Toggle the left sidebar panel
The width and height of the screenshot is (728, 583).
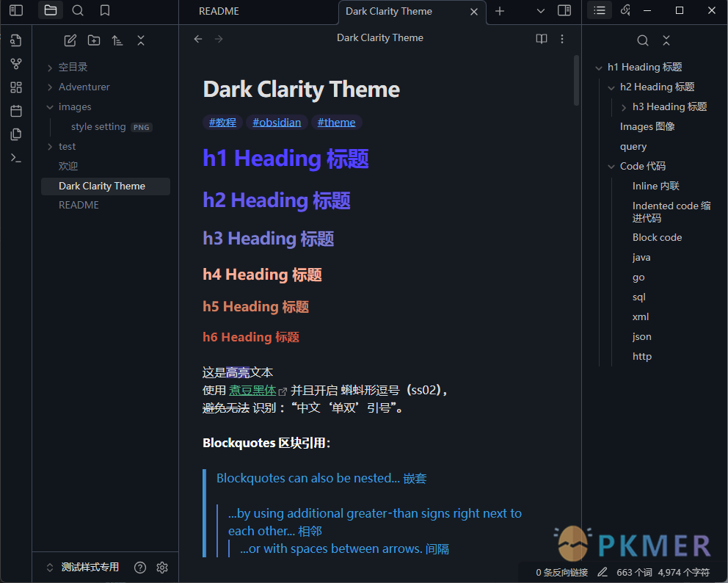coord(16,10)
